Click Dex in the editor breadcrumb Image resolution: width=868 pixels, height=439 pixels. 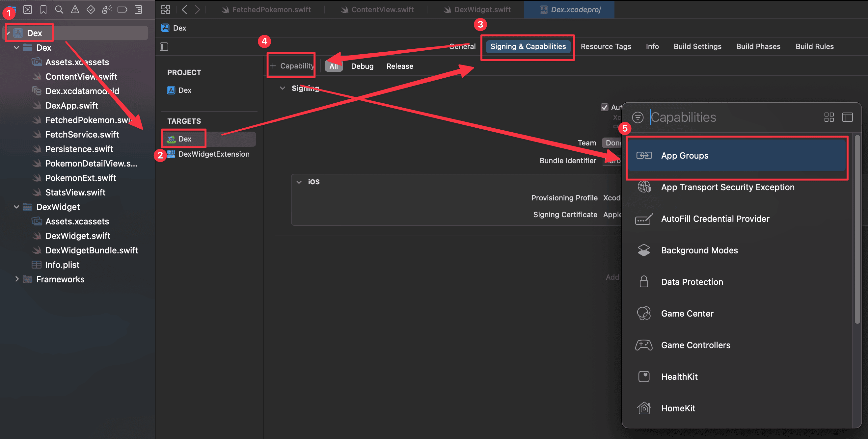click(174, 28)
